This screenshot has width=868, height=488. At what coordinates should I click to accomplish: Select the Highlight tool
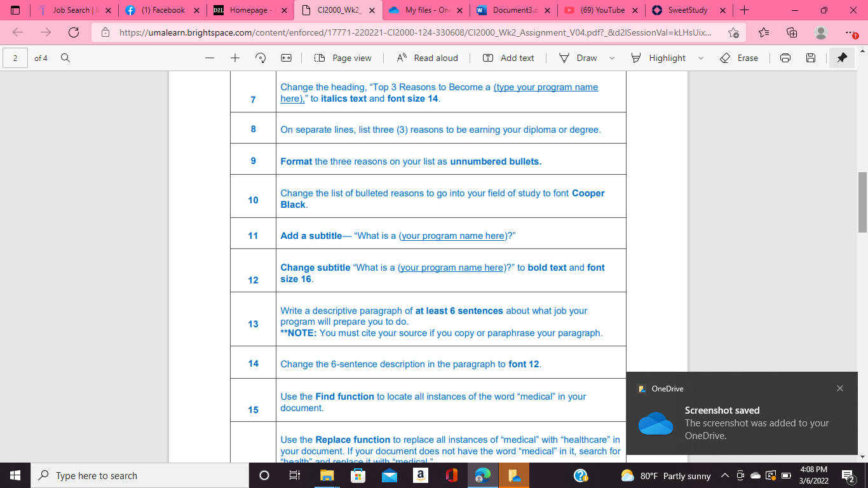pos(658,58)
